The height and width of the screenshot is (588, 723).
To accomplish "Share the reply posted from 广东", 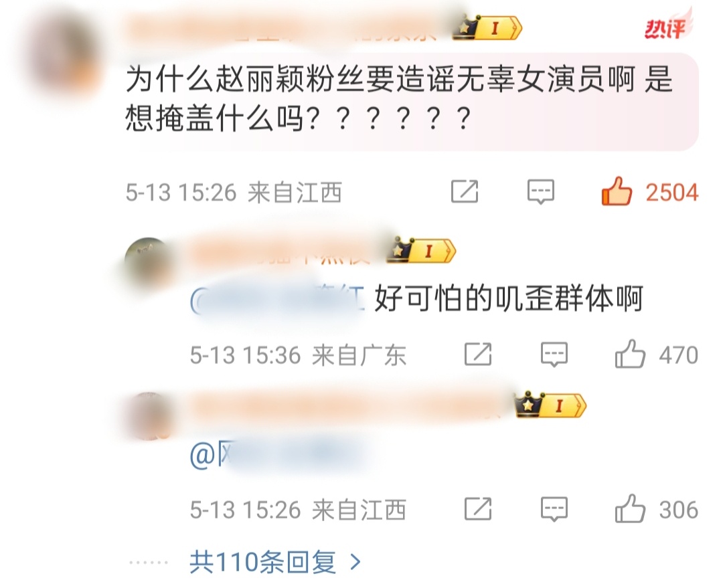I will click(478, 355).
